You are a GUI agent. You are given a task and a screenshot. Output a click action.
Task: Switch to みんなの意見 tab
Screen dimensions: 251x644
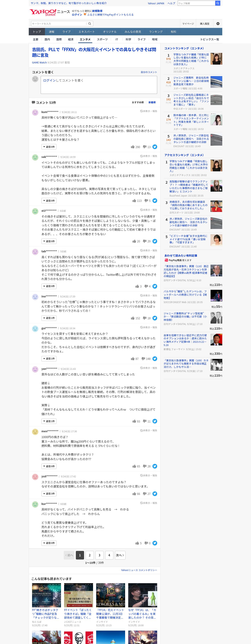click(x=133, y=31)
